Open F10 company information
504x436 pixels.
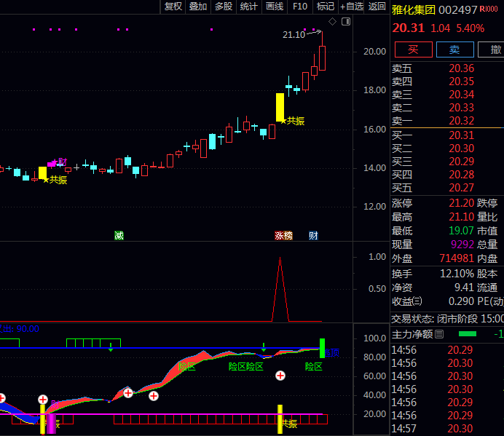coord(300,7)
